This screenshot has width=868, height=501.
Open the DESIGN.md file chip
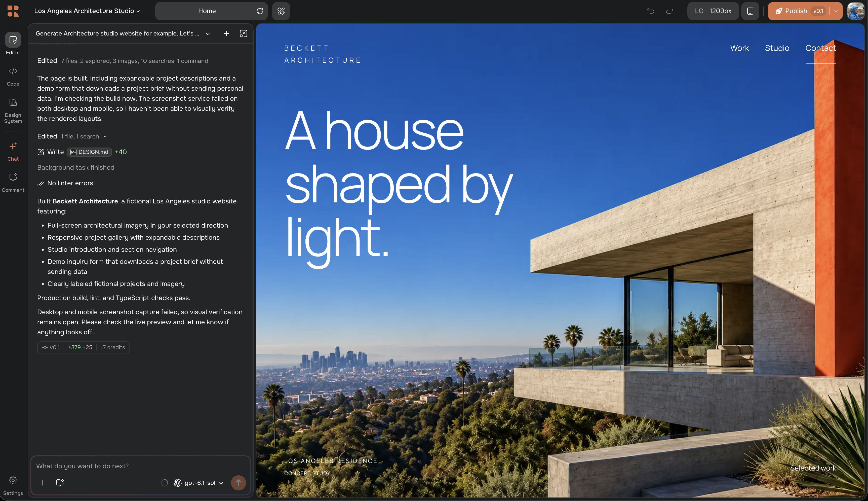(x=89, y=152)
